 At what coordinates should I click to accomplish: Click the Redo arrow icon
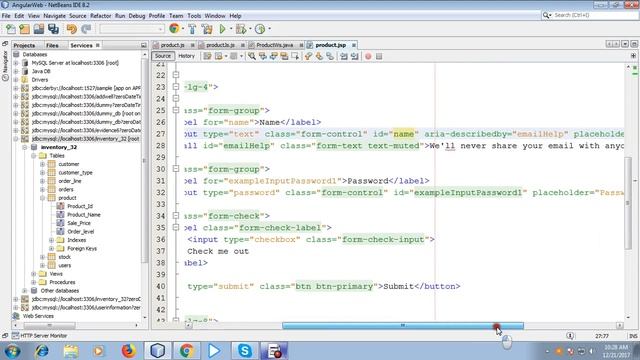tap(86, 29)
